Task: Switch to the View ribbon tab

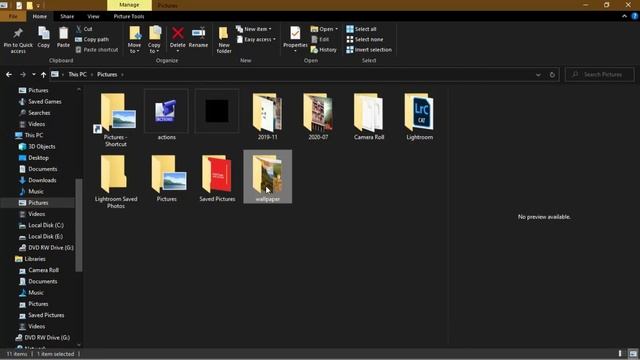Action: 93,16
